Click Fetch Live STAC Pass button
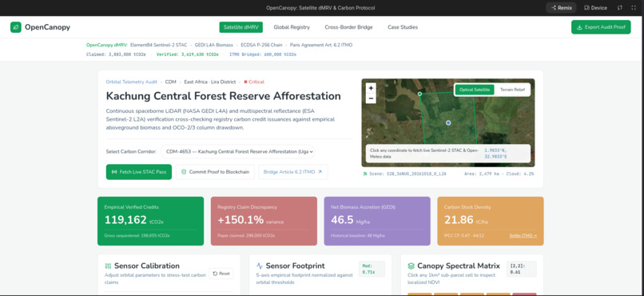This screenshot has width=644, height=296. point(139,172)
